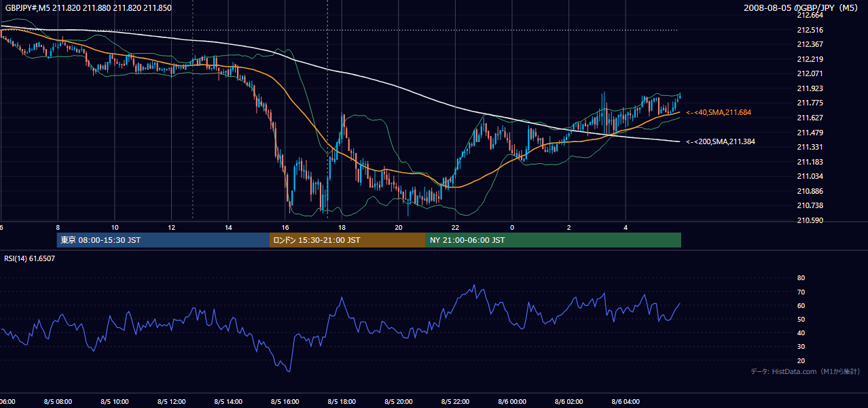Click RSI scale value 20
The image size is (868, 408).
pos(801,360)
